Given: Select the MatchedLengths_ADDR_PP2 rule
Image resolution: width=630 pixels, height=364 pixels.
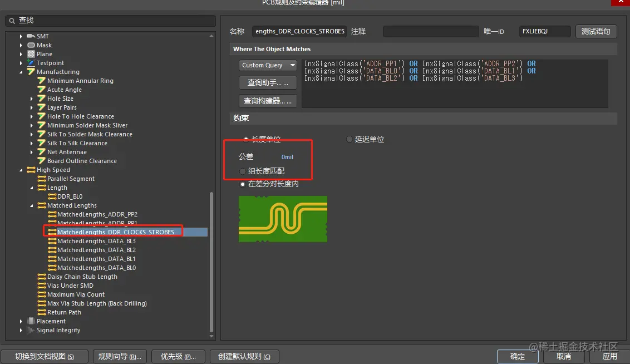Looking at the screenshot, I should click(97, 214).
